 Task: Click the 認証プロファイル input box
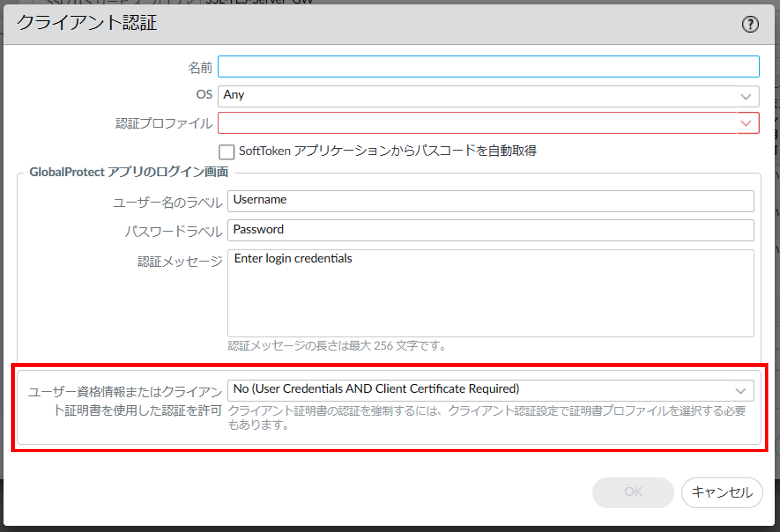point(477,123)
